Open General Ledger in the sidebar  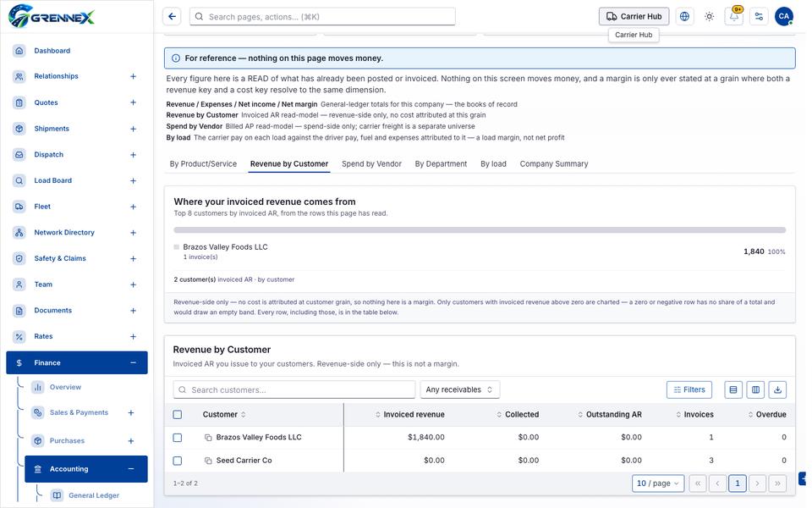[x=94, y=495]
